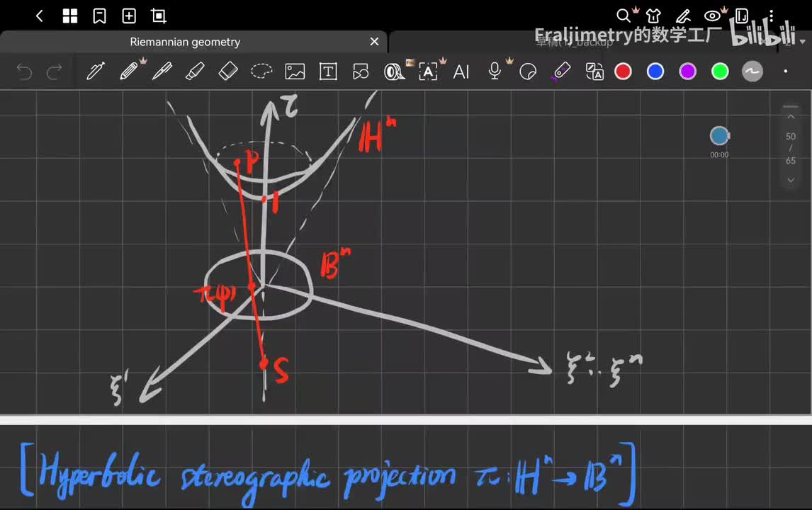The width and height of the screenshot is (812, 510).
Task: Toggle read-only eye mode
Action: pyautogui.click(x=713, y=16)
